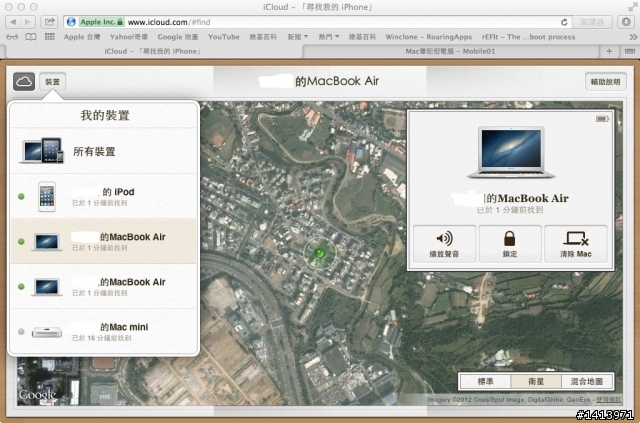Expand the 新聞 bookmarks folder dropdown
Viewport: 640px width, 423px height.
click(298, 37)
